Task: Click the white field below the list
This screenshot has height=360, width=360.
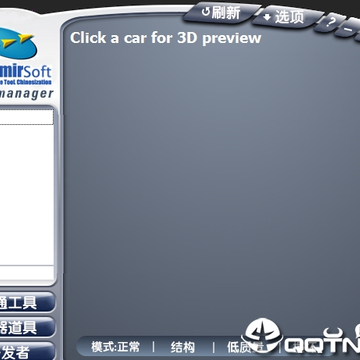Action: pyautogui.click(x=26, y=273)
